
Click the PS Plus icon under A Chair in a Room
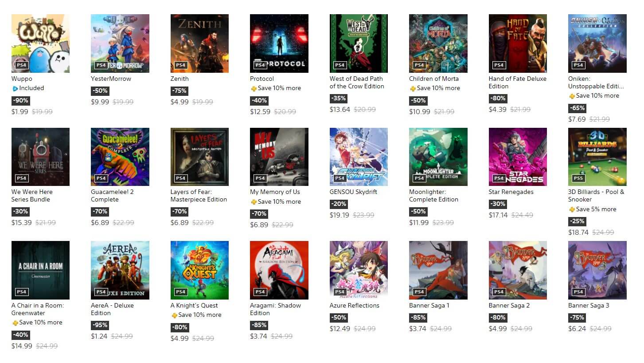pos(15,323)
